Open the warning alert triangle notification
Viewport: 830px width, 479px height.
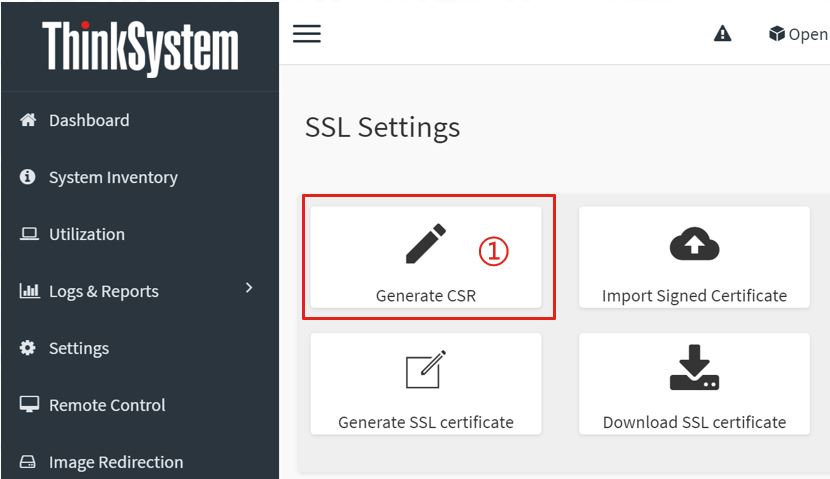pyautogui.click(x=723, y=34)
